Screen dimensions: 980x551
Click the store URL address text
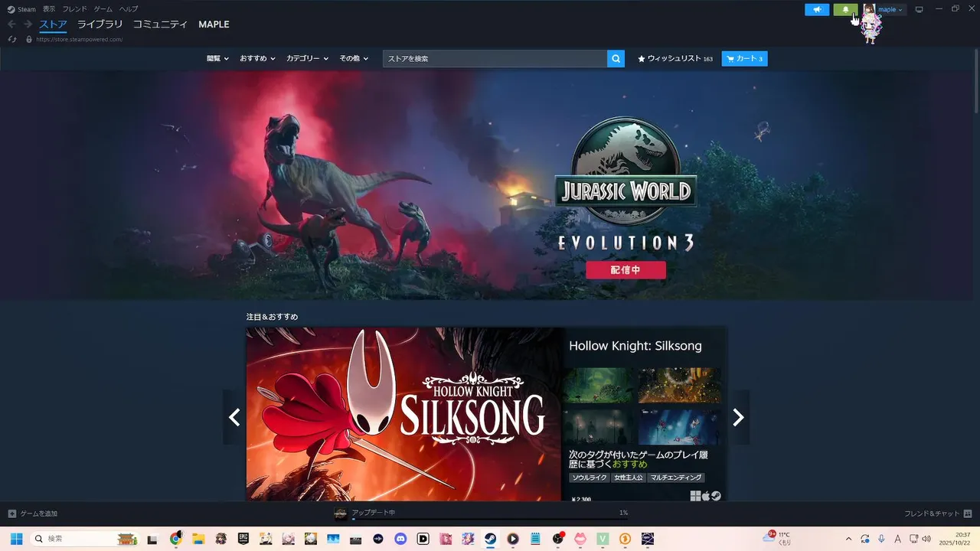[x=79, y=39]
